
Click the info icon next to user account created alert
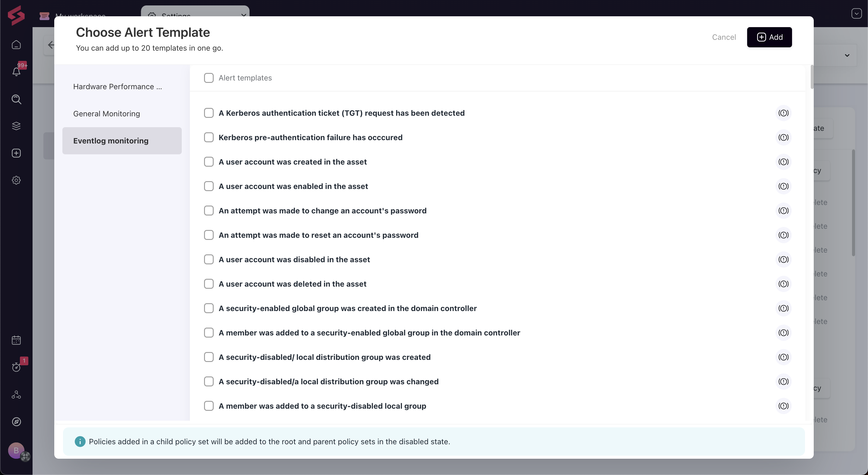click(x=783, y=162)
